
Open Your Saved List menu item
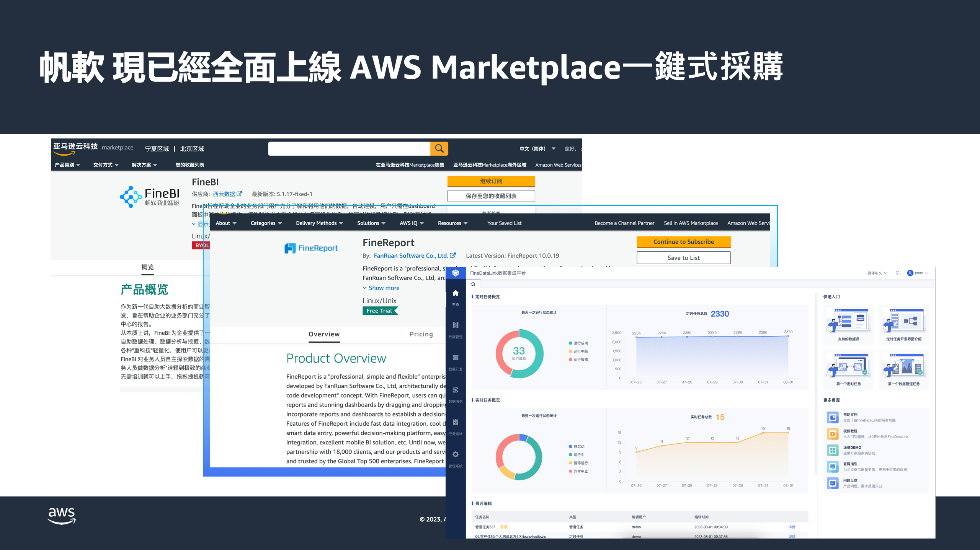tap(504, 223)
